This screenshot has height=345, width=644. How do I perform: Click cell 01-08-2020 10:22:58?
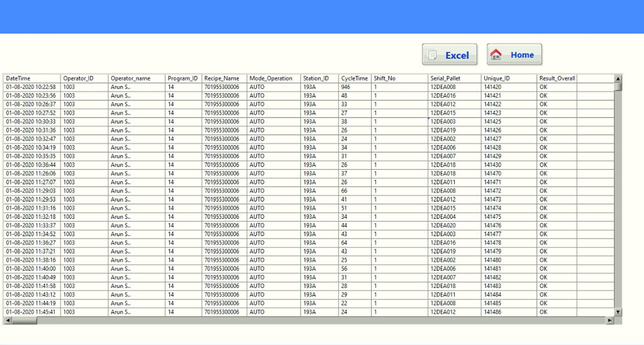(x=32, y=87)
